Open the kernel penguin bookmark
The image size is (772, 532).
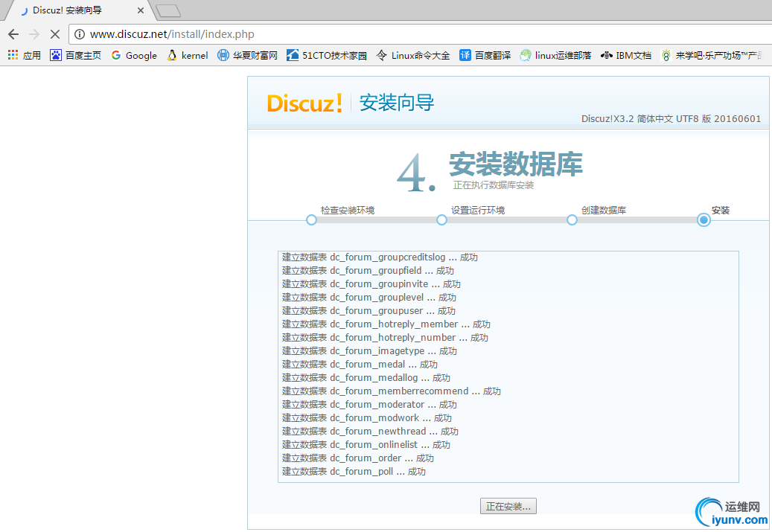coord(187,55)
